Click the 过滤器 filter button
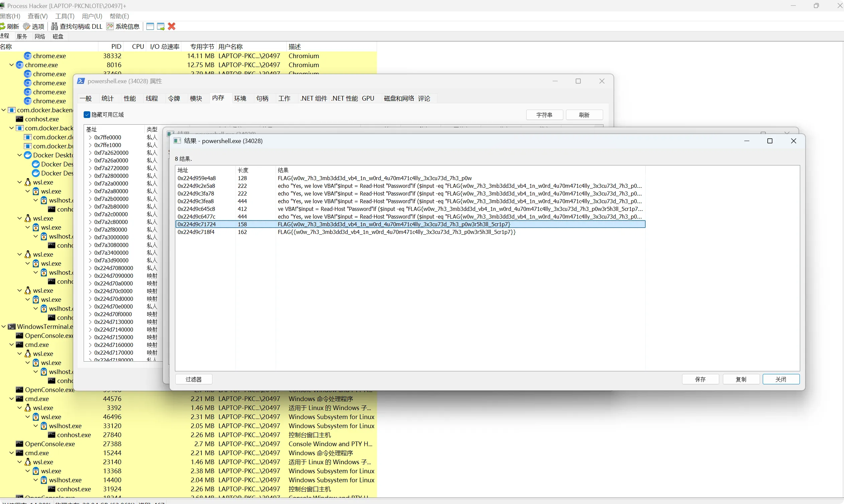Screen dimensions: 844x504 point(193,379)
